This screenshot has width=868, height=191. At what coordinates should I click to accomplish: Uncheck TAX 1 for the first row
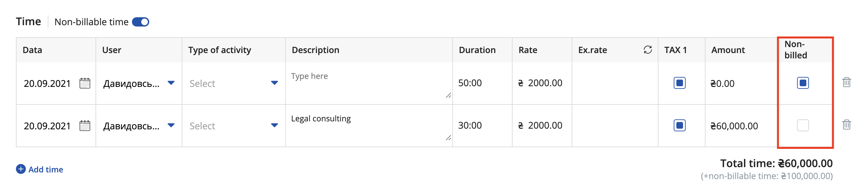[679, 83]
